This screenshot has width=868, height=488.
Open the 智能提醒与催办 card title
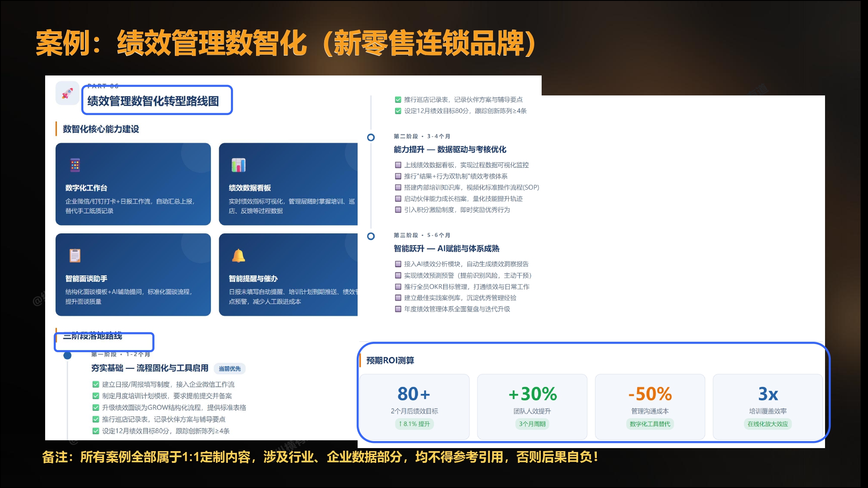253,278
